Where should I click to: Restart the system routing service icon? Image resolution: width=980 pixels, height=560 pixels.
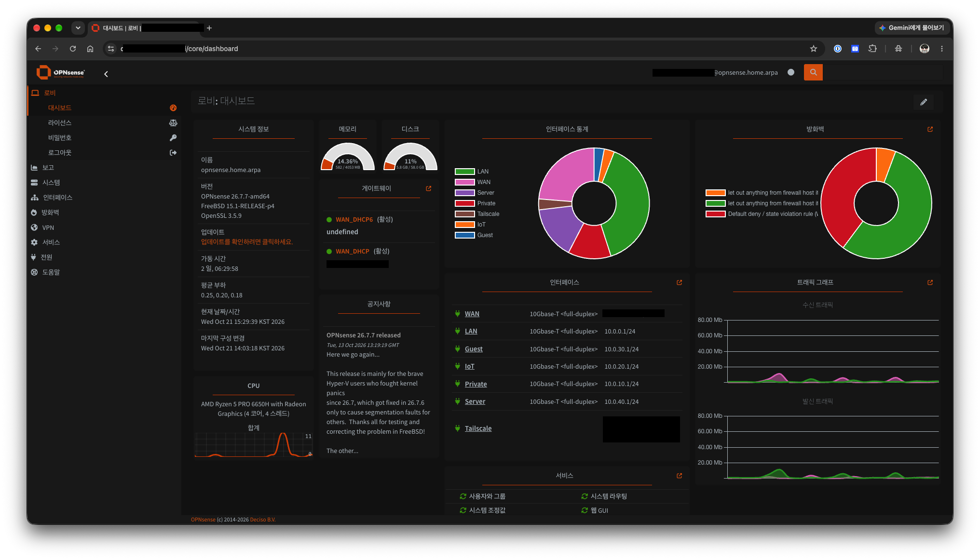[585, 496]
